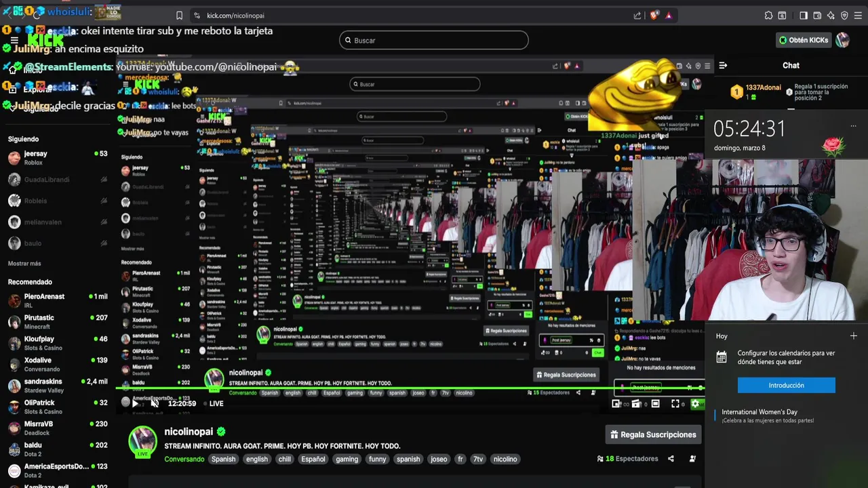Open Leo AI sparkle icon
868x488 pixels.
pos(831,16)
